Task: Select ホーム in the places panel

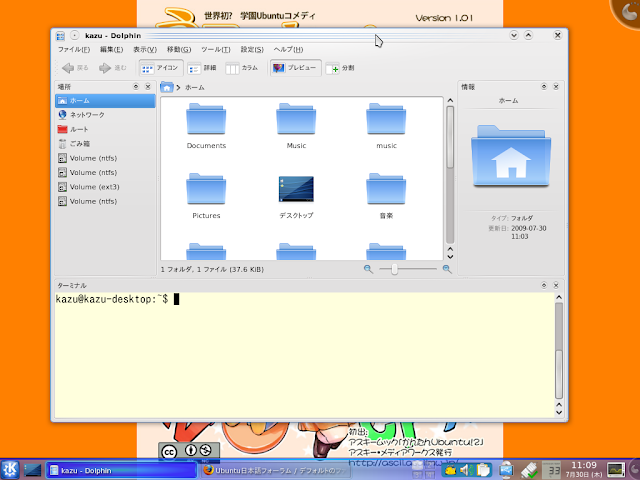Action: coord(105,101)
